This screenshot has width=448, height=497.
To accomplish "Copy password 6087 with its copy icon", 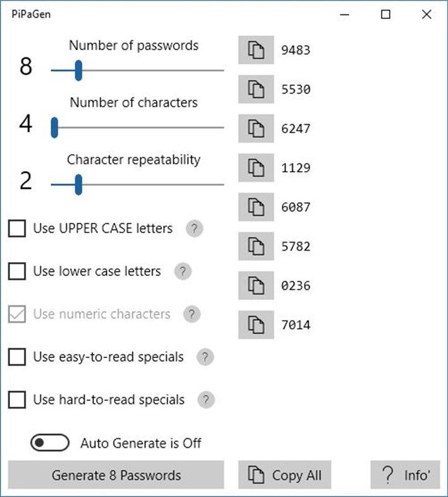I will [256, 207].
